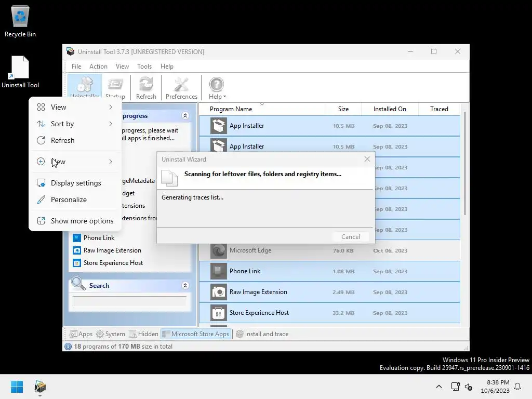Screen dimensions: 532x399
Task: Show hidden icons in system tray
Action: click(x=438, y=387)
